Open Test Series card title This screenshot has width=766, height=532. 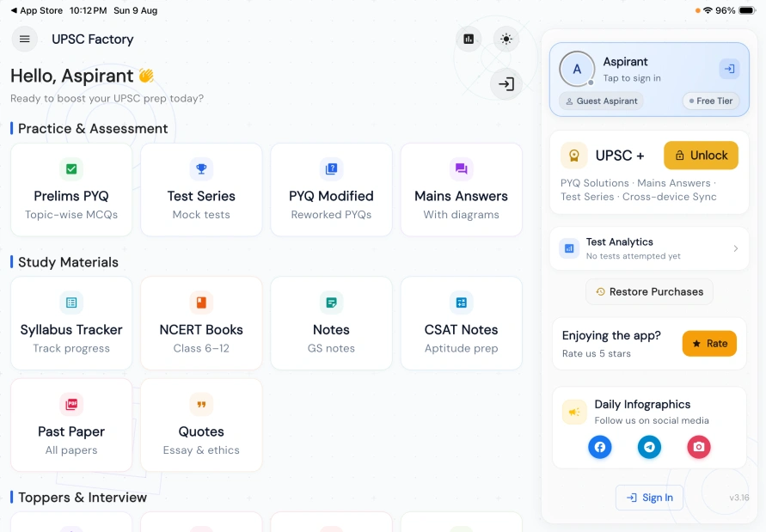point(201,196)
